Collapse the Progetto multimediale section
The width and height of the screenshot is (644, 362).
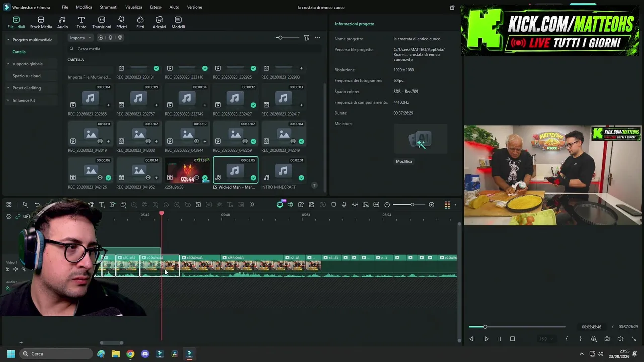pyautogui.click(x=8, y=40)
